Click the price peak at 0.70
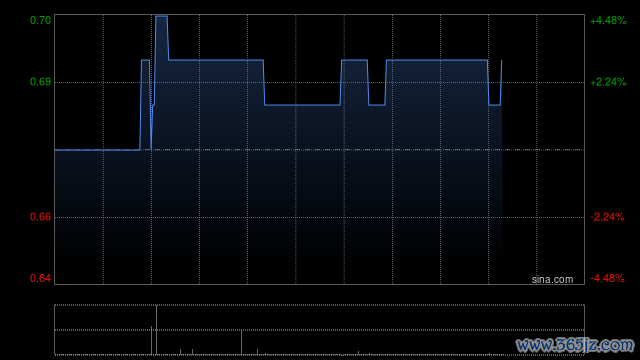The image size is (640, 360). pyautogui.click(x=161, y=16)
